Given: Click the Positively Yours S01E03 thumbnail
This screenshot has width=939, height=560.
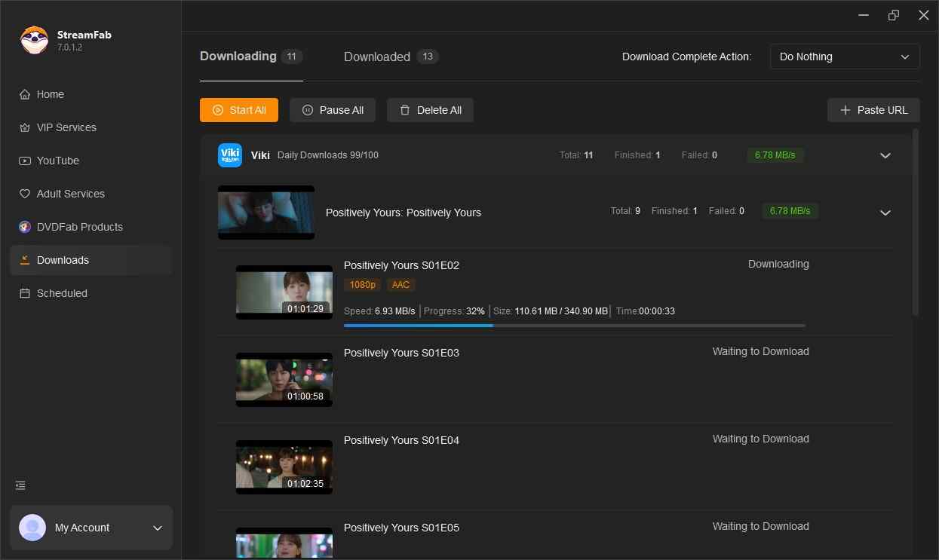Looking at the screenshot, I should coord(284,380).
